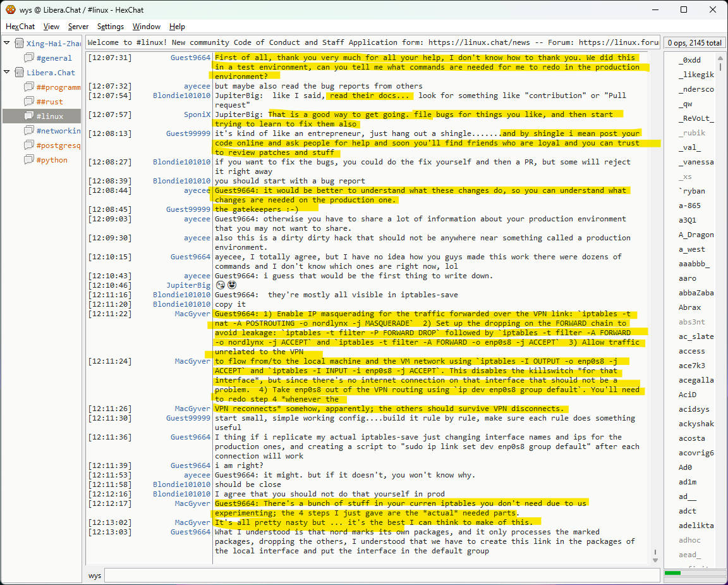Open the Server menu
The width and height of the screenshot is (728, 585).
[x=78, y=27]
